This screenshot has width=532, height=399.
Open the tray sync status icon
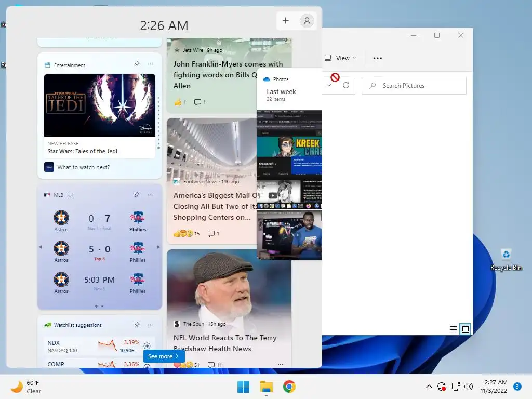pyautogui.click(x=442, y=387)
